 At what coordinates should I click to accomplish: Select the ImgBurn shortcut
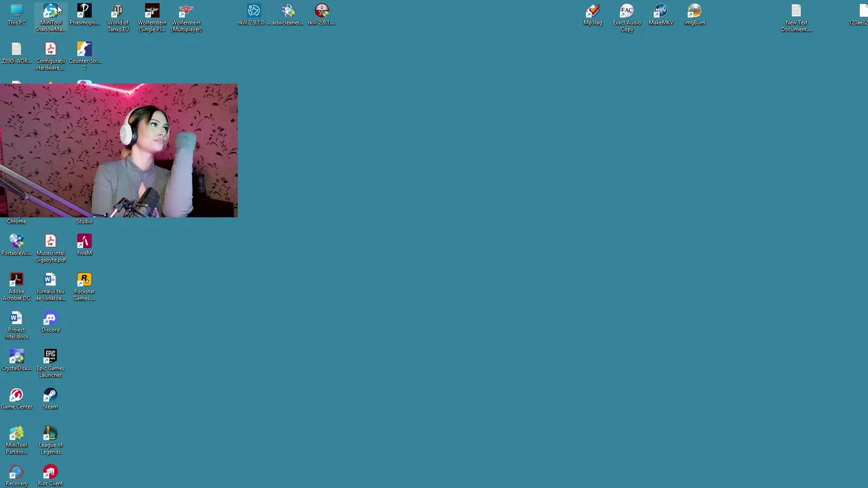tap(694, 15)
